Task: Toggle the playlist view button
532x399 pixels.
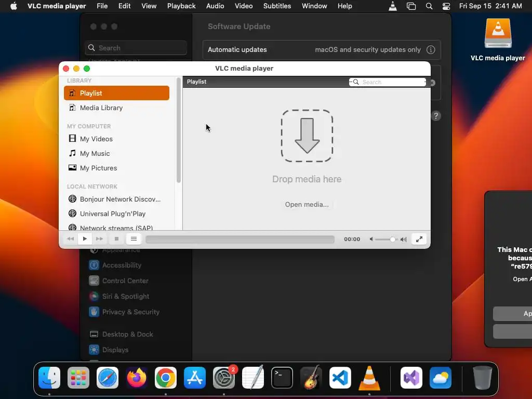Action: pos(134,239)
